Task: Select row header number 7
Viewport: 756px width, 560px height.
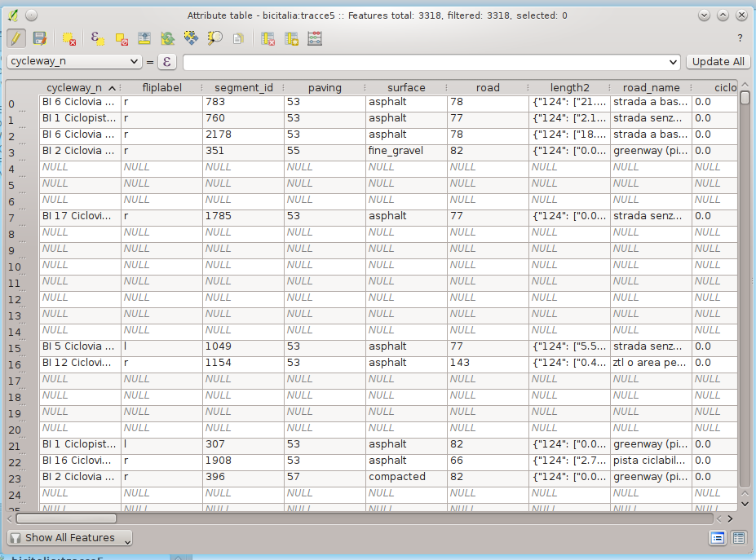Action: click(x=22, y=218)
